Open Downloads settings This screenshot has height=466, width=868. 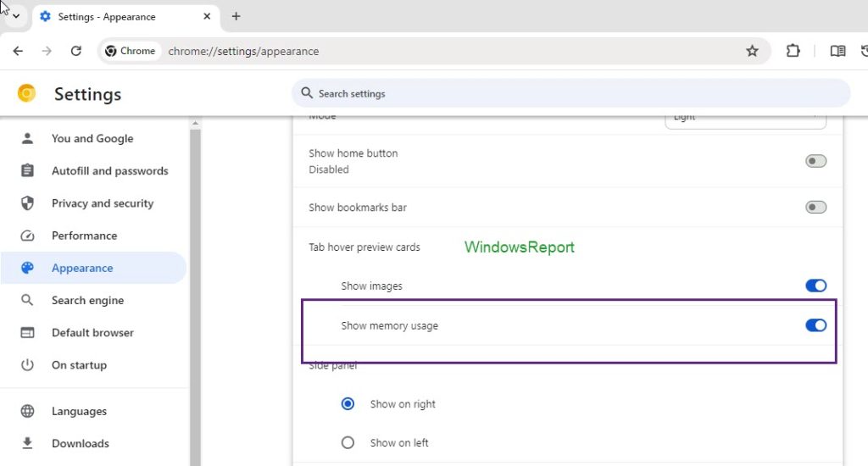pyautogui.click(x=93, y=443)
